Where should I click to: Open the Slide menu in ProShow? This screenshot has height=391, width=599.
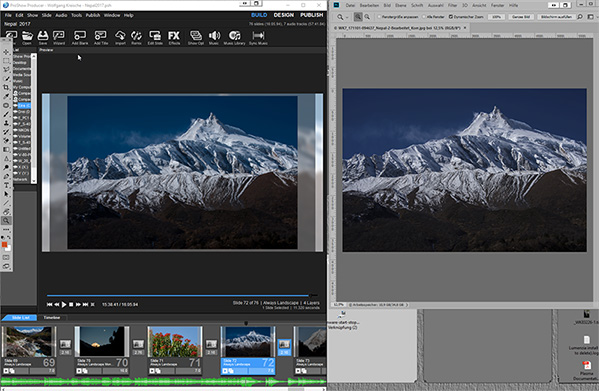(47, 15)
